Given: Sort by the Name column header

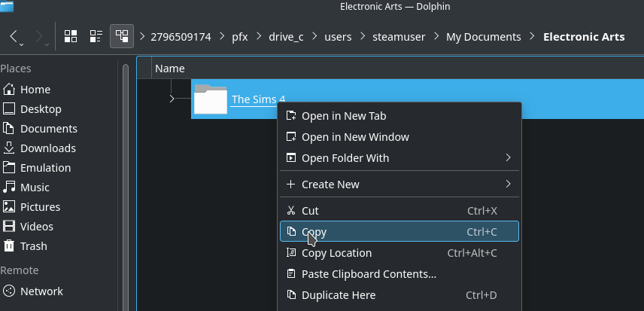Looking at the screenshot, I should (x=170, y=69).
